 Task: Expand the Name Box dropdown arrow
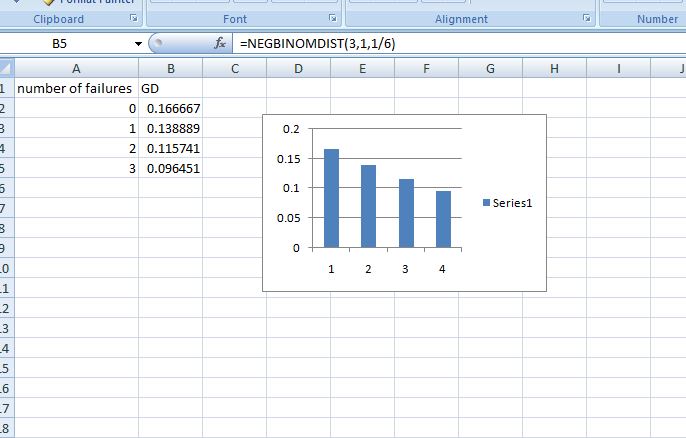coord(138,44)
